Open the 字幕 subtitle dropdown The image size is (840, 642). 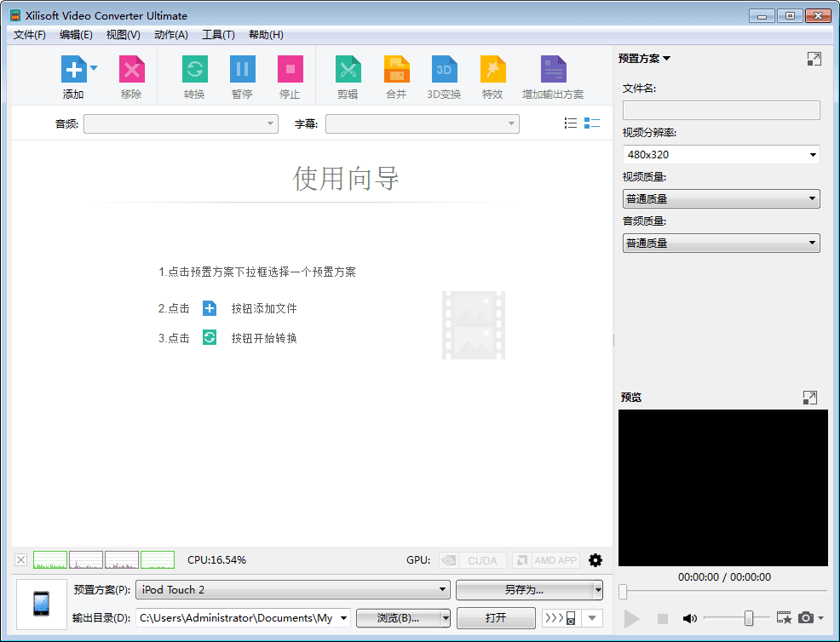point(423,123)
